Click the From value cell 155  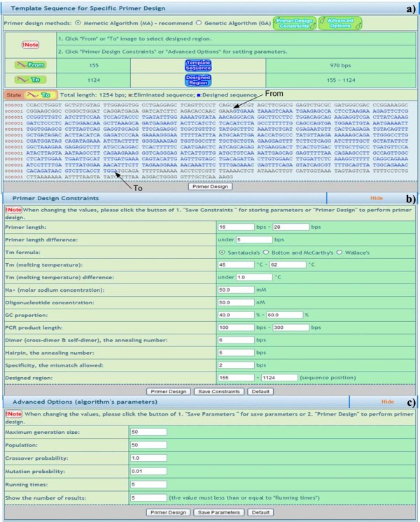(94, 66)
